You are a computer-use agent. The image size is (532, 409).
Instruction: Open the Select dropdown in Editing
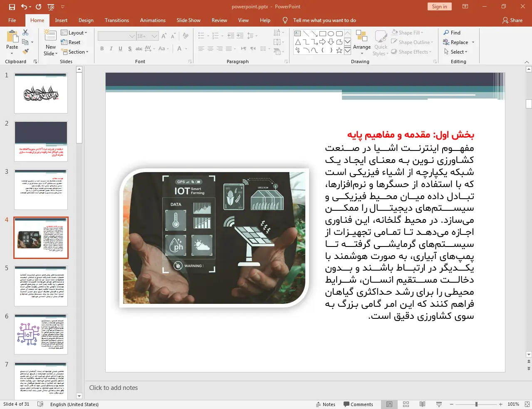pos(455,52)
